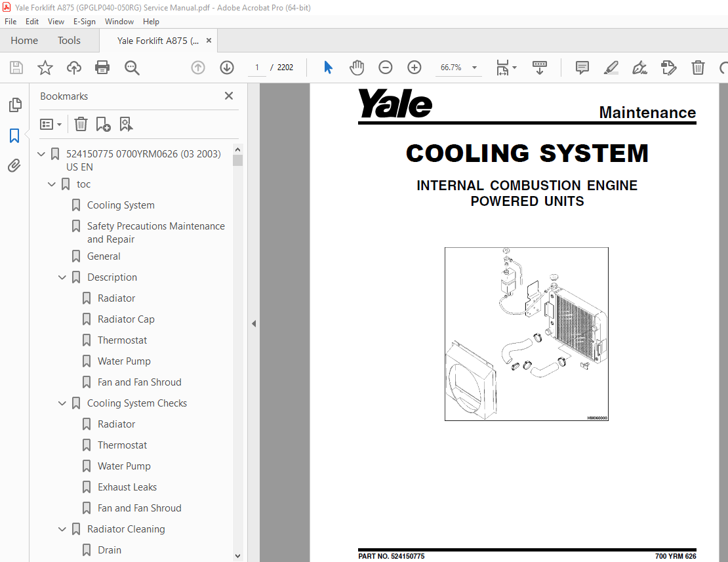Open the Help menu

(x=151, y=22)
